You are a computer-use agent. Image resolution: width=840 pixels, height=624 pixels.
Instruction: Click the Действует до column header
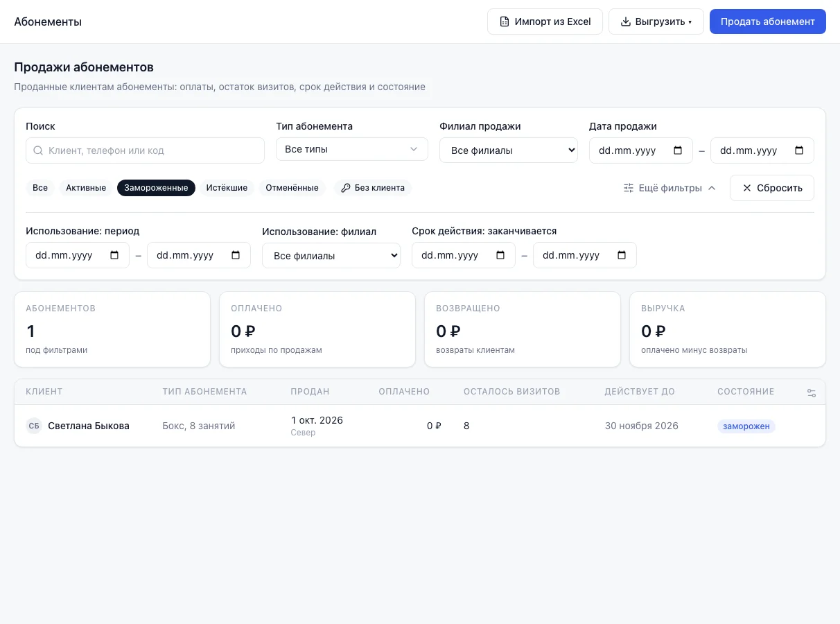(x=640, y=392)
